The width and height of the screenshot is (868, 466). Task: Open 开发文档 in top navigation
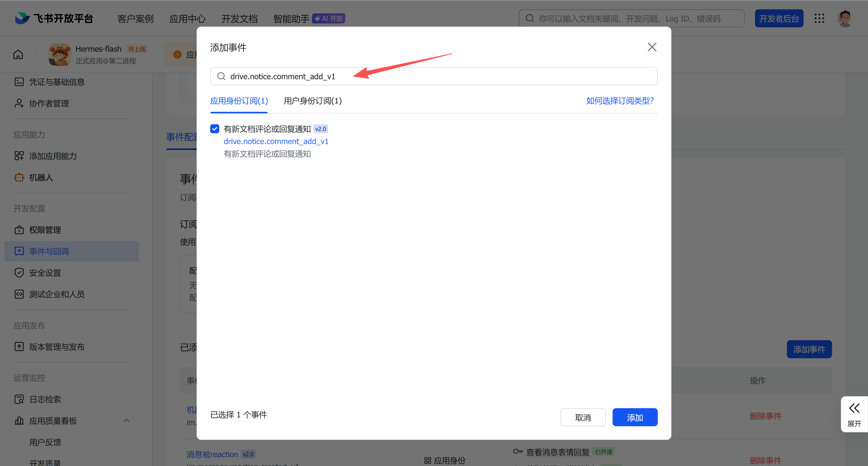coord(239,19)
